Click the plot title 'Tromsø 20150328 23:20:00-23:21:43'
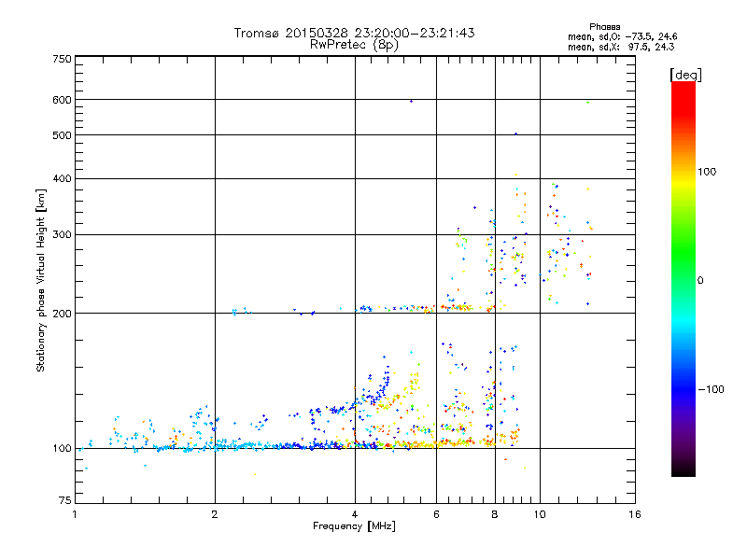 coord(354,33)
